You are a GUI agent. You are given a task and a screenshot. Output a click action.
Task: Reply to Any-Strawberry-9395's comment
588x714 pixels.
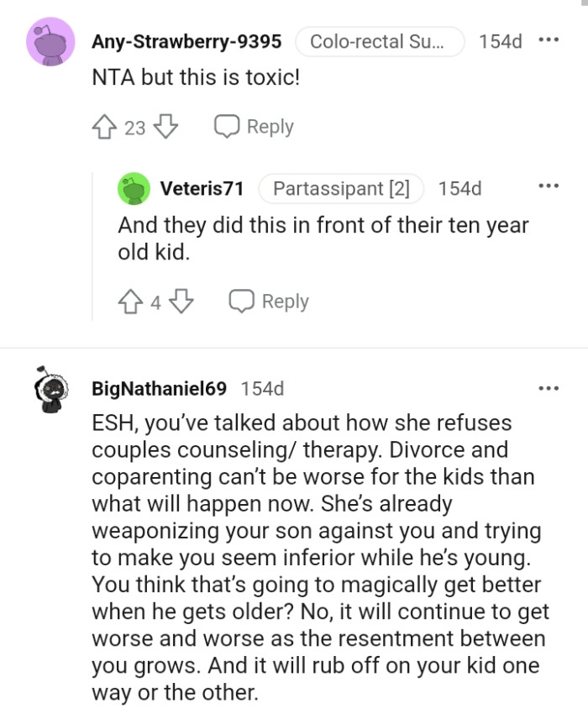click(x=270, y=126)
